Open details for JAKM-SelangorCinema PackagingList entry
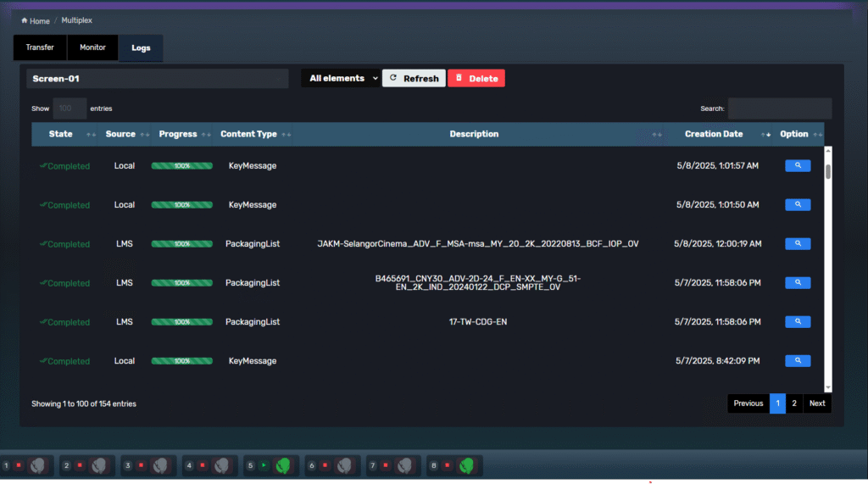868x484 pixels. [798, 244]
